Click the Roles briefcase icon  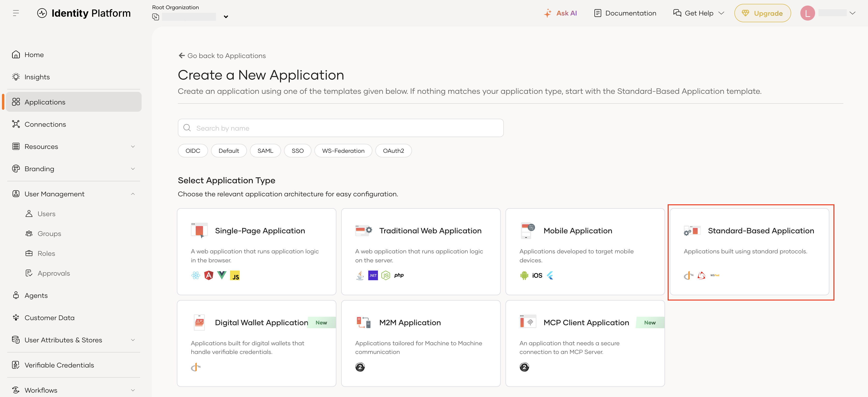tap(29, 253)
